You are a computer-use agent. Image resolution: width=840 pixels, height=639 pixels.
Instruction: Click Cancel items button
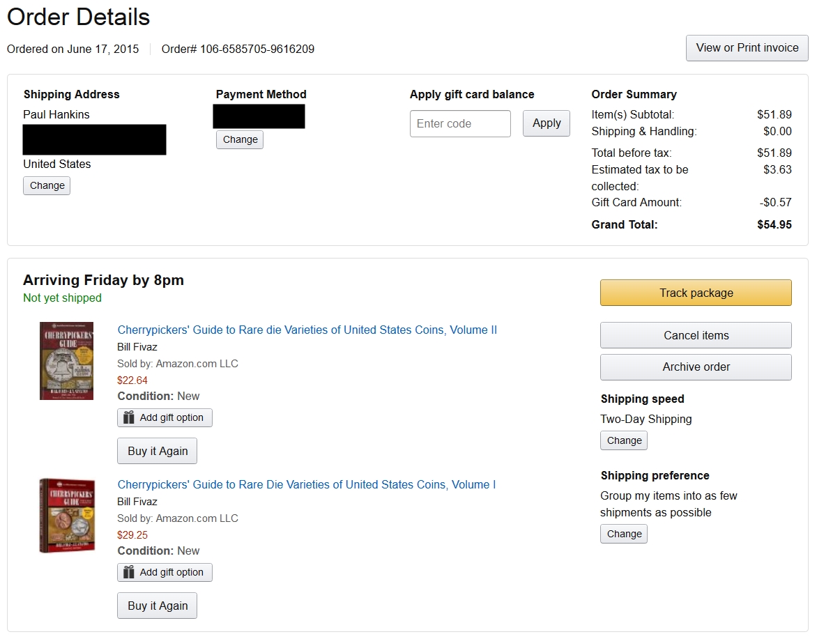point(695,335)
